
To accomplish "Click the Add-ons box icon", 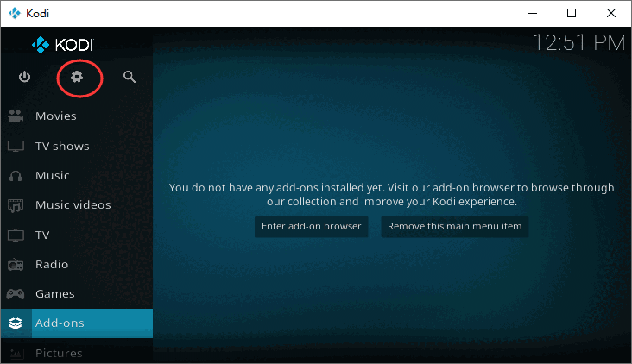I will coord(16,323).
